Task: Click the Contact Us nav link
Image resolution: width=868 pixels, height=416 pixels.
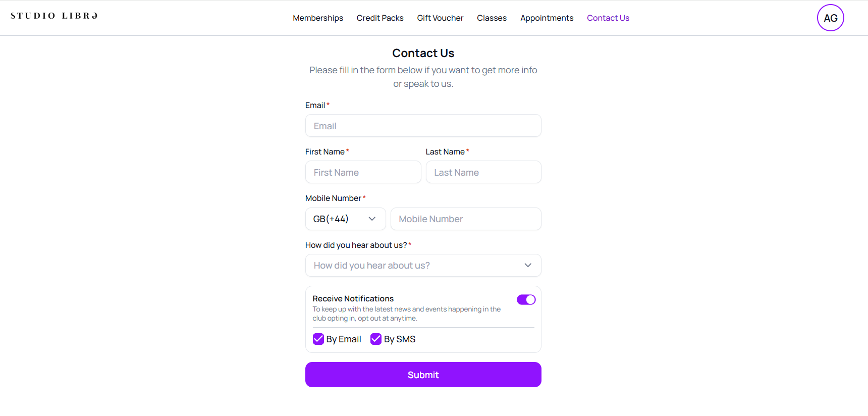Action: tap(608, 18)
